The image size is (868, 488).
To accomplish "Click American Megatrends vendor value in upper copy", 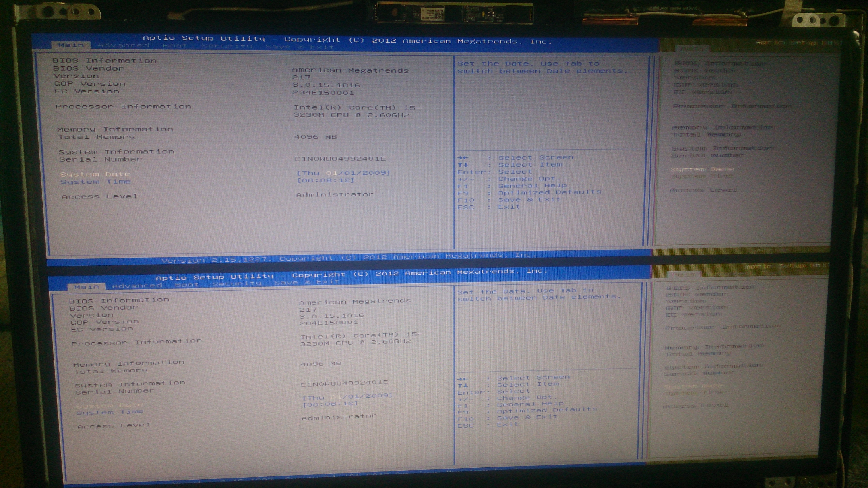I will pyautogui.click(x=351, y=70).
